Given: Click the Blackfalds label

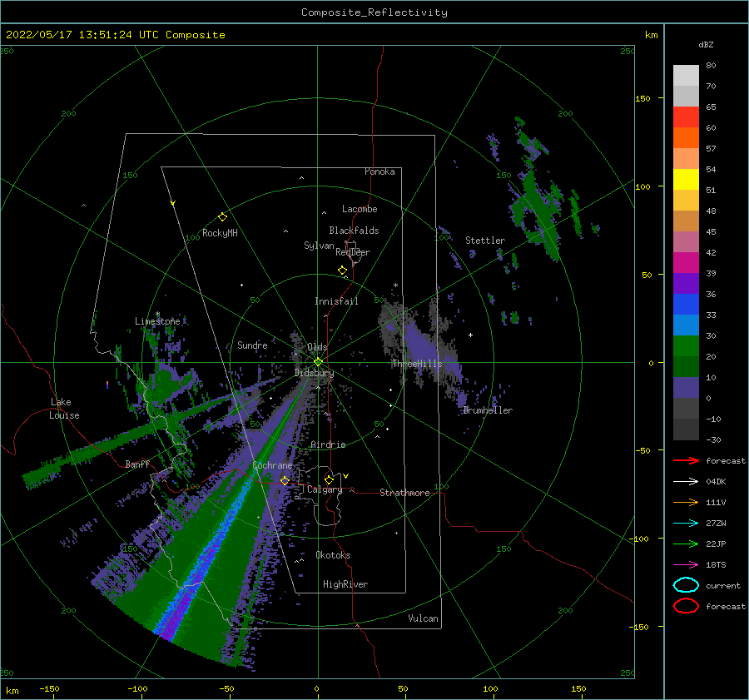Looking at the screenshot, I should pos(354,231).
